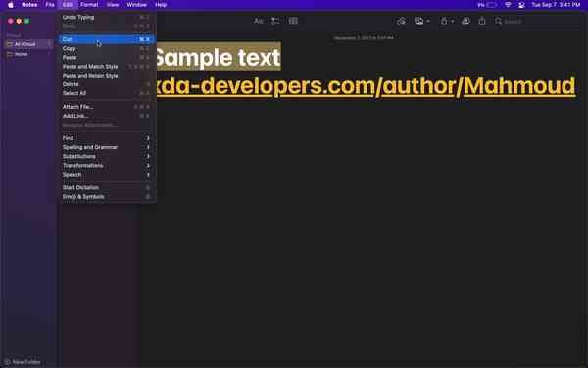Click the toolbar icon left of media button
Screen dimensions: 588x368
point(401,21)
